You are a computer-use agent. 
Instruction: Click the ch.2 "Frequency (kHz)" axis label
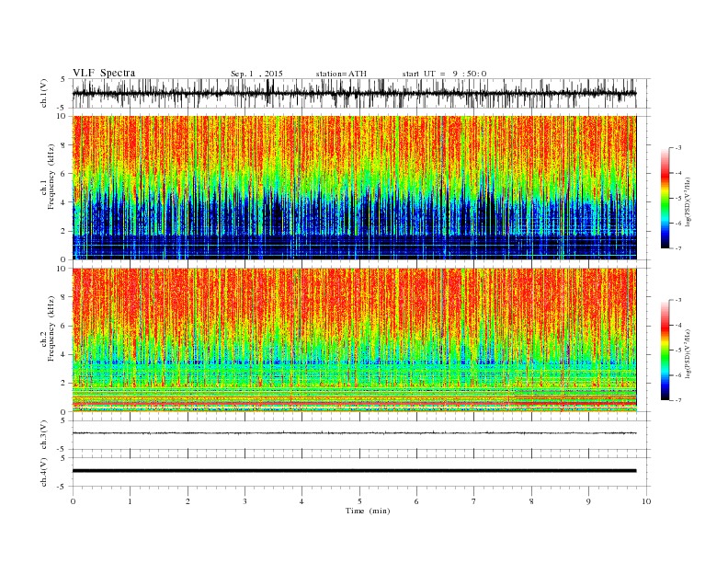[51, 328]
